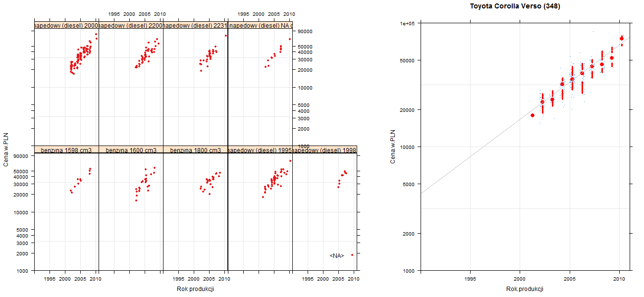Image resolution: width=644 pixels, height=297 pixels.
Task: Select the '(diesel) 2231' panel strip
Action: (x=195, y=25)
